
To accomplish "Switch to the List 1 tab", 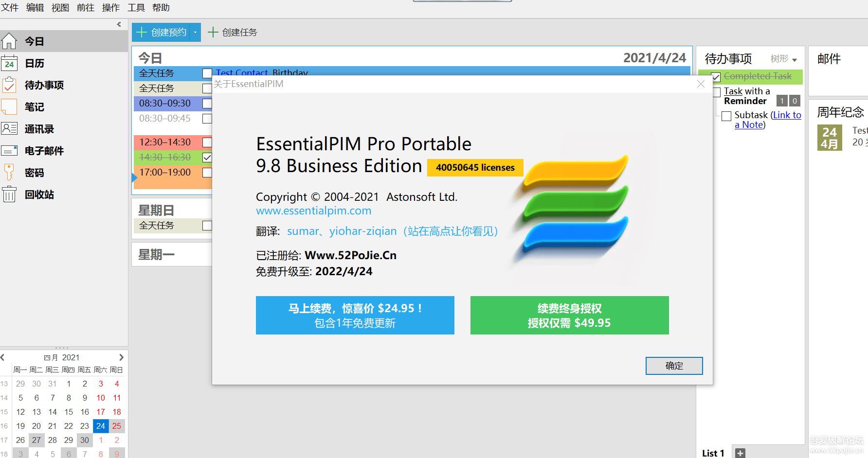I will tap(713, 453).
